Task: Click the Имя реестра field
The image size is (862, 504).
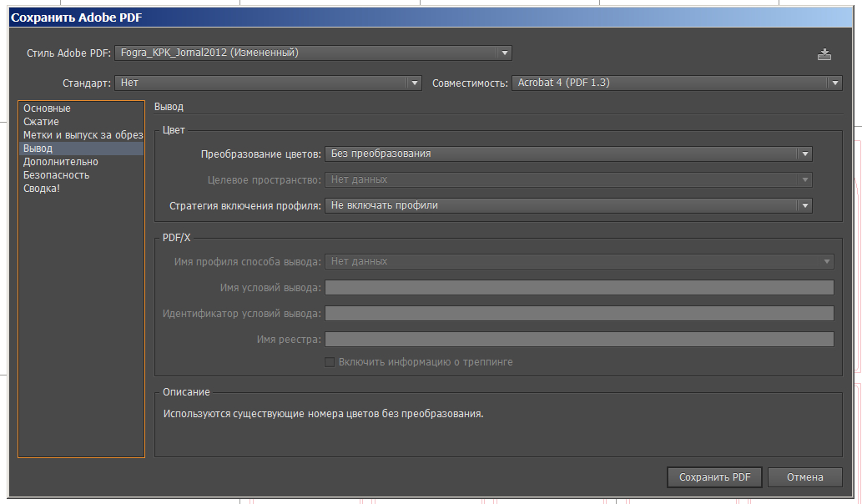Action: coord(579,339)
